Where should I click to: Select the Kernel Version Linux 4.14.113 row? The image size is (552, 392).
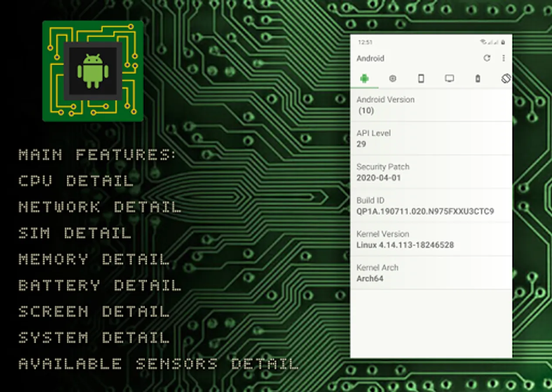coord(431,239)
